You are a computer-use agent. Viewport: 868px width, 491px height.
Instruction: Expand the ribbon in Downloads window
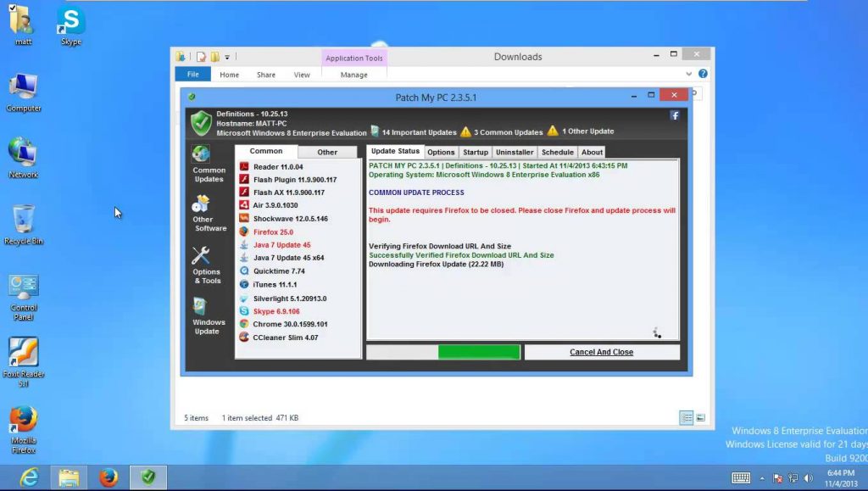[688, 74]
